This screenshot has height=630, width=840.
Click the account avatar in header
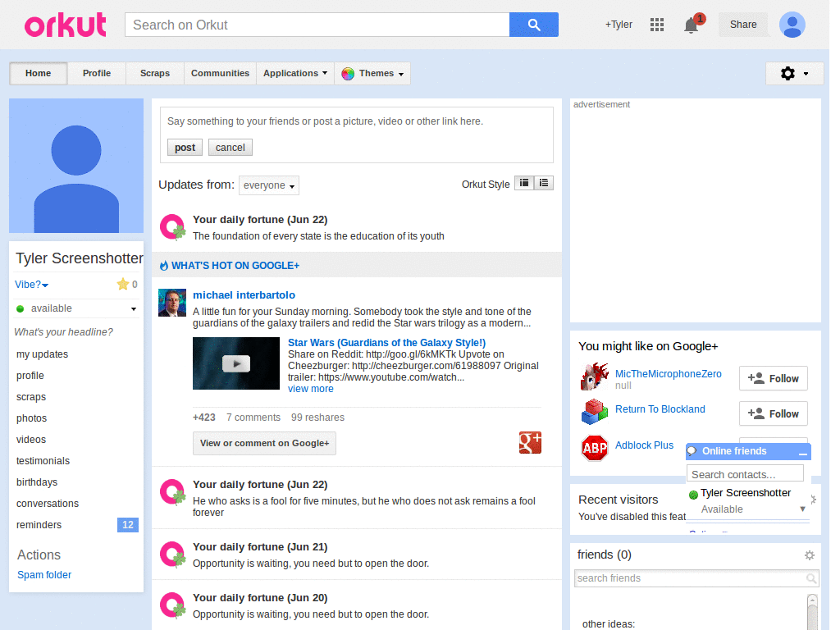[792, 25]
